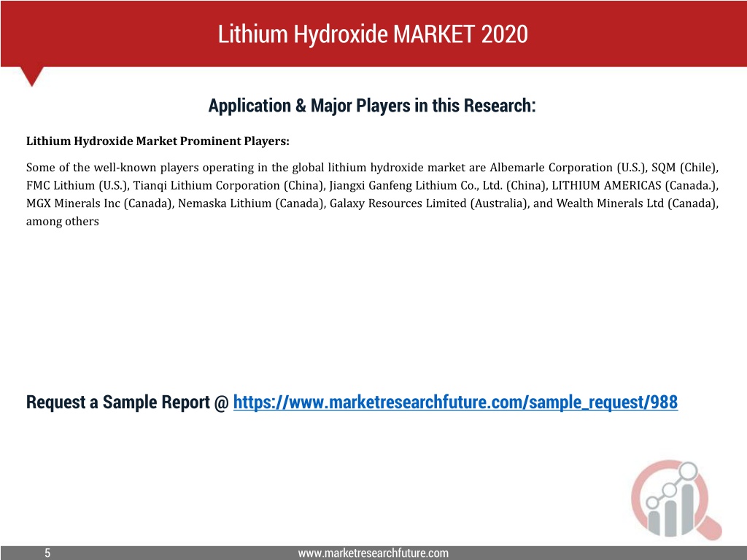
Task: Click 'Lithium Hydroxide Market Prominent Players:' subheading
Action: pyautogui.click(x=158, y=141)
